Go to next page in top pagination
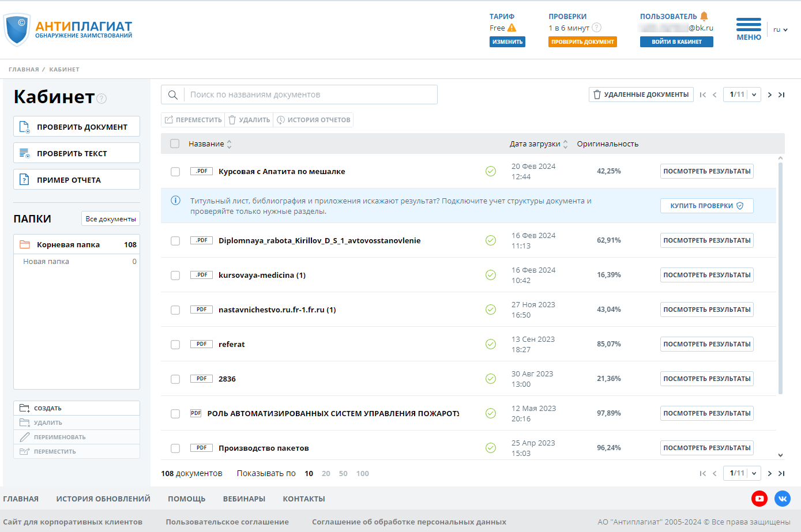This screenshot has width=801, height=532. coord(769,95)
